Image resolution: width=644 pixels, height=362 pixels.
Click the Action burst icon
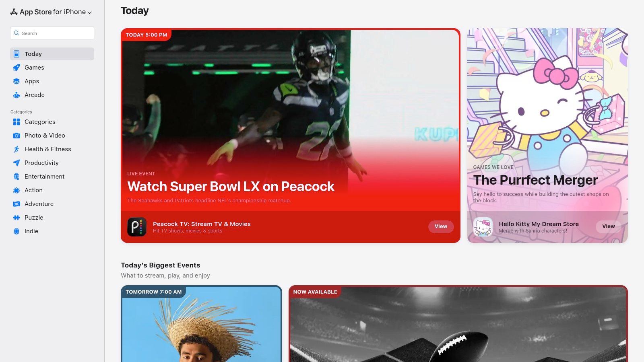[x=17, y=190]
